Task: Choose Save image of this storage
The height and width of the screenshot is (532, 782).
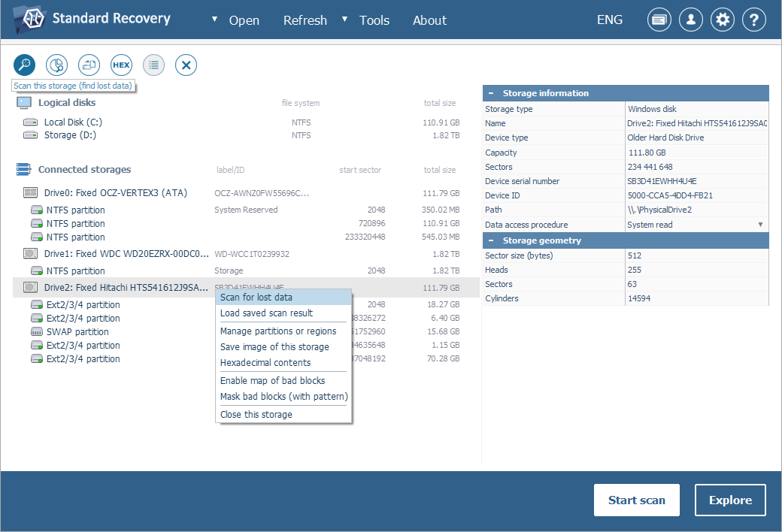Action: (x=274, y=347)
